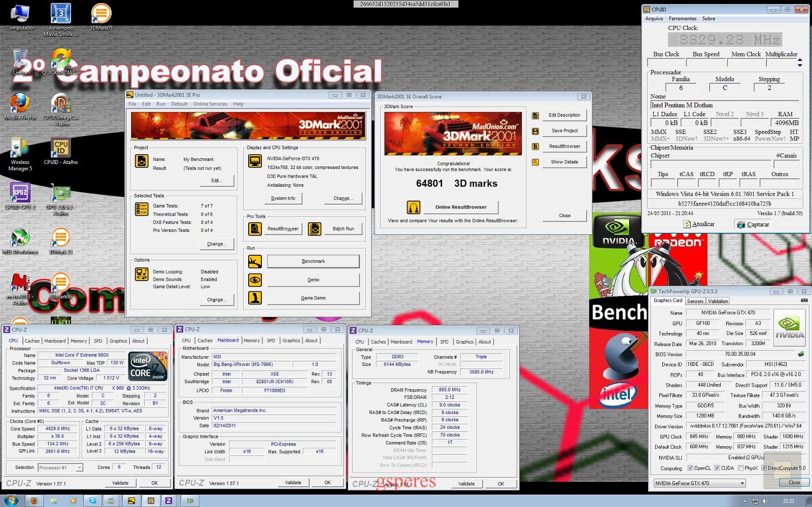Switch to the Validation tab in GPU-Z
Screen dimensions: 812x507
[718, 301]
